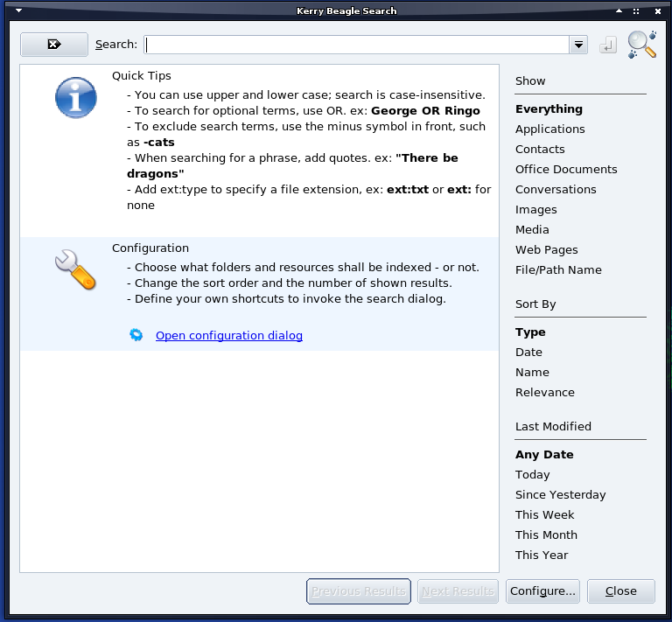672x622 pixels.
Task: Show Everything results
Action: [549, 108]
